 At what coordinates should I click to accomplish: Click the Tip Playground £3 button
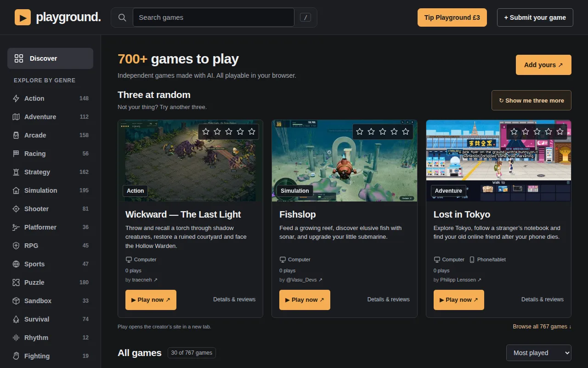tap(452, 17)
